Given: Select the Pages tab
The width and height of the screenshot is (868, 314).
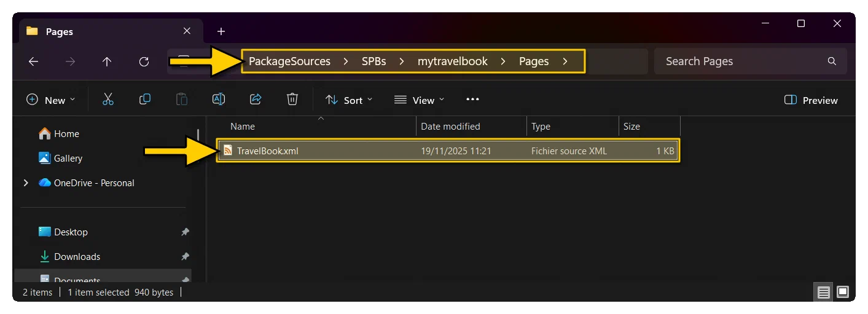Looking at the screenshot, I should pyautogui.click(x=109, y=31).
